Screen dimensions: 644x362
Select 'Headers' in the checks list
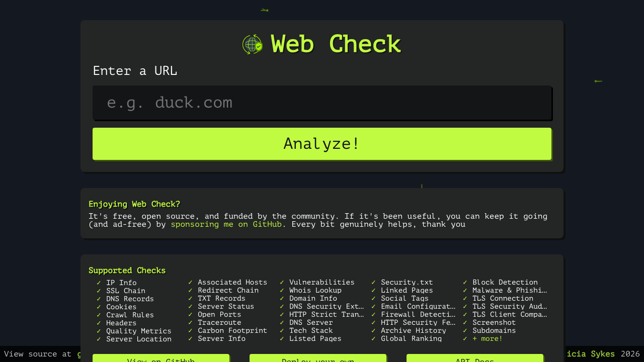pyautogui.click(x=121, y=323)
